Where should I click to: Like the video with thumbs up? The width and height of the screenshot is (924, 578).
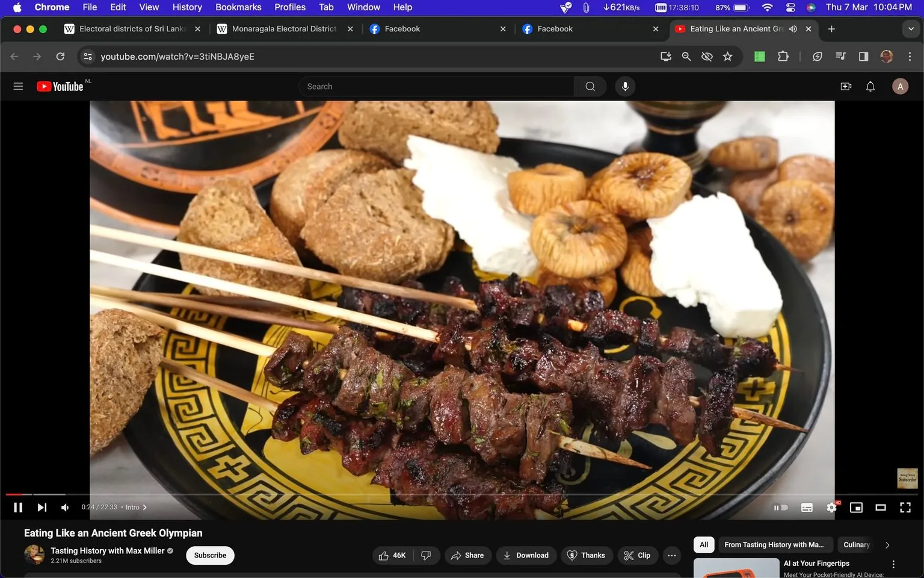tap(384, 555)
